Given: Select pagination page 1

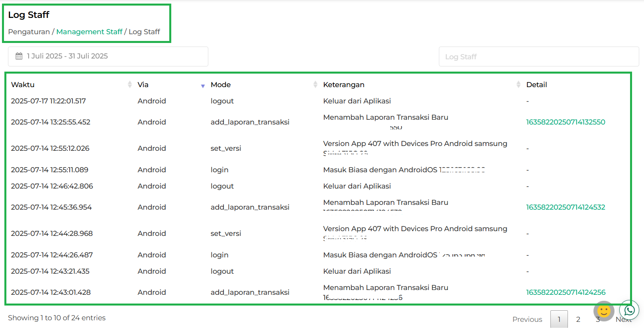Looking at the screenshot, I should tap(559, 319).
